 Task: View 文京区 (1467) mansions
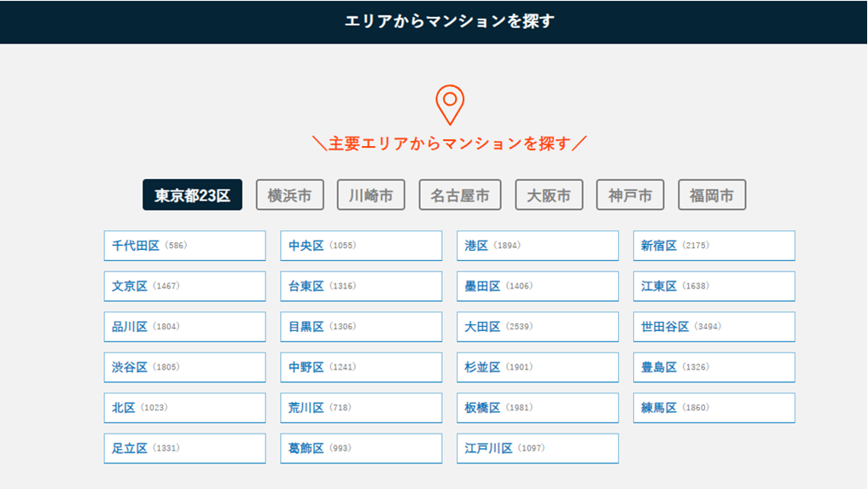click(185, 286)
